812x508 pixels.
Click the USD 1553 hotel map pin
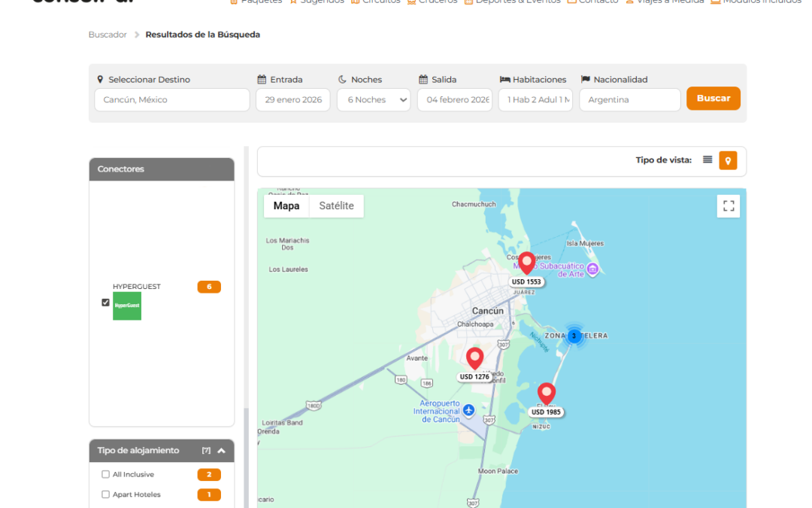point(526,263)
